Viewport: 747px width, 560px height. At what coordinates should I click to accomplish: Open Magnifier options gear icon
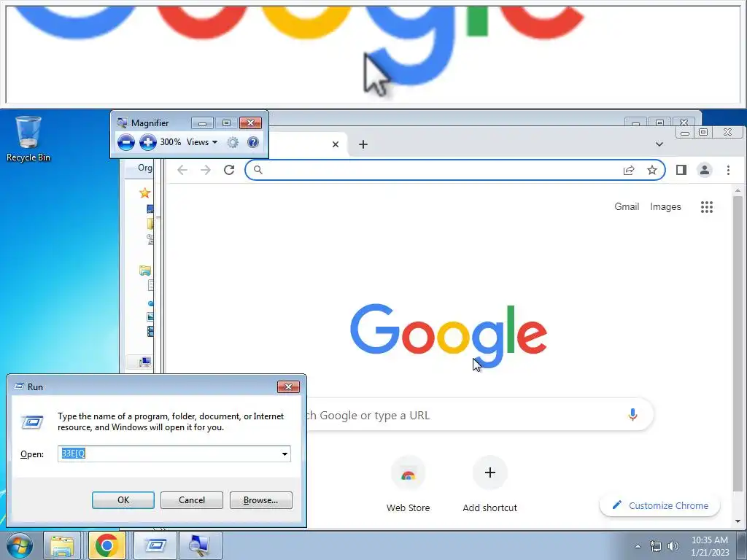233,142
